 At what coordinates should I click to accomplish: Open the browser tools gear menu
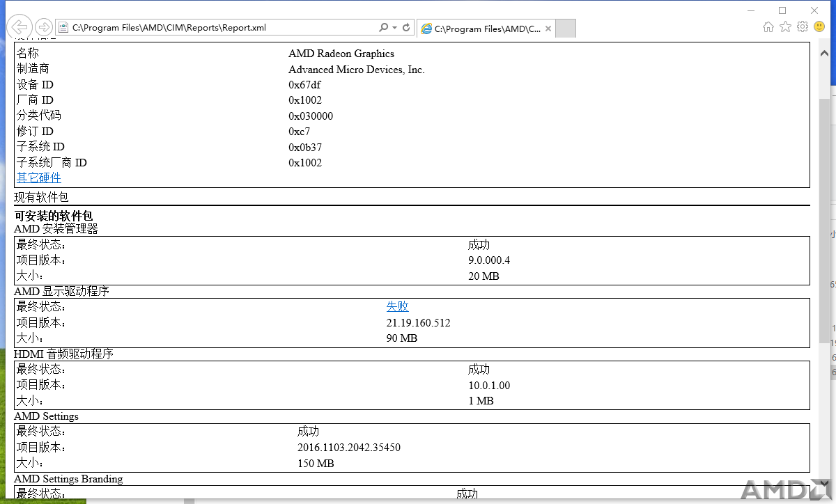803,27
